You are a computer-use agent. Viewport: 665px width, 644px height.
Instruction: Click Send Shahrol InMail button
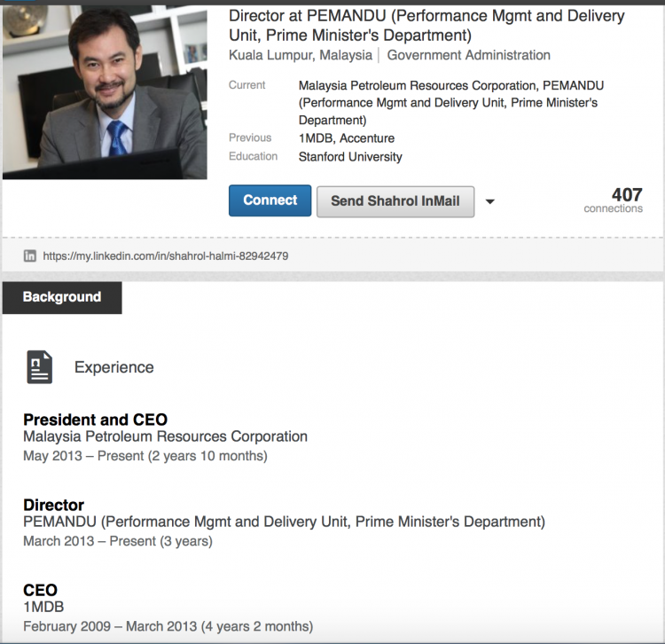point(395,201)
